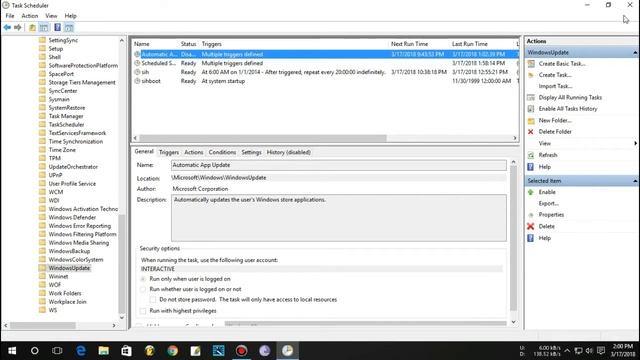
Task: Sort by Status column header
Action: tap(188, 44)
